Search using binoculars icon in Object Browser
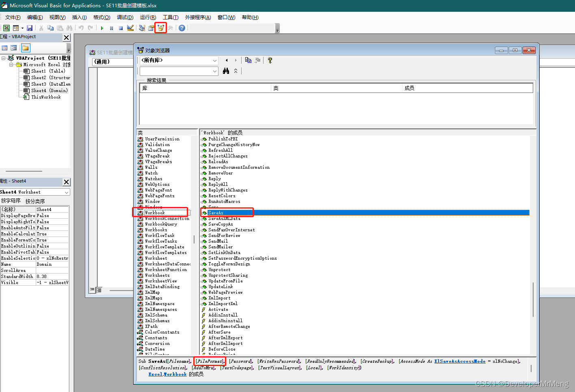The width and height of the screenshot is (575, 392). (x=227, y=71)
